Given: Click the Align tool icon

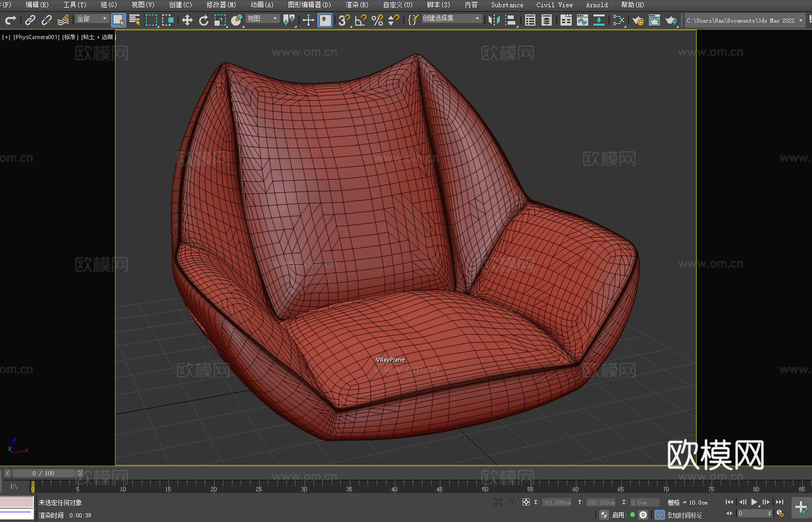Looking at the screenshot, I should pyautogui.click(x=511, y=20).
